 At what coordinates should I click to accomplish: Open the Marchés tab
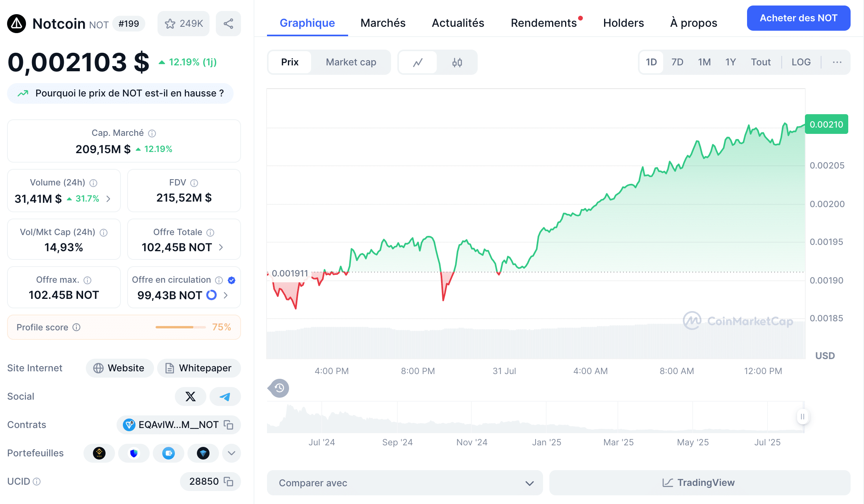[383, 23]
